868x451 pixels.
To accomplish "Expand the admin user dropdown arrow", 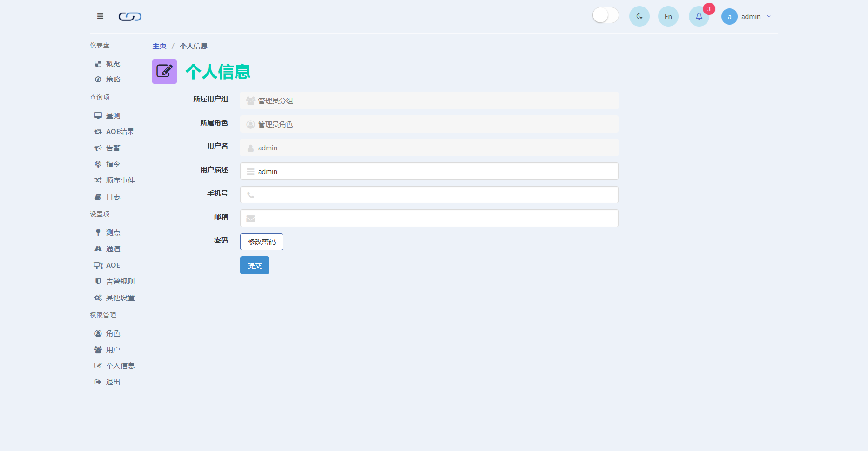I will (769, 16).
